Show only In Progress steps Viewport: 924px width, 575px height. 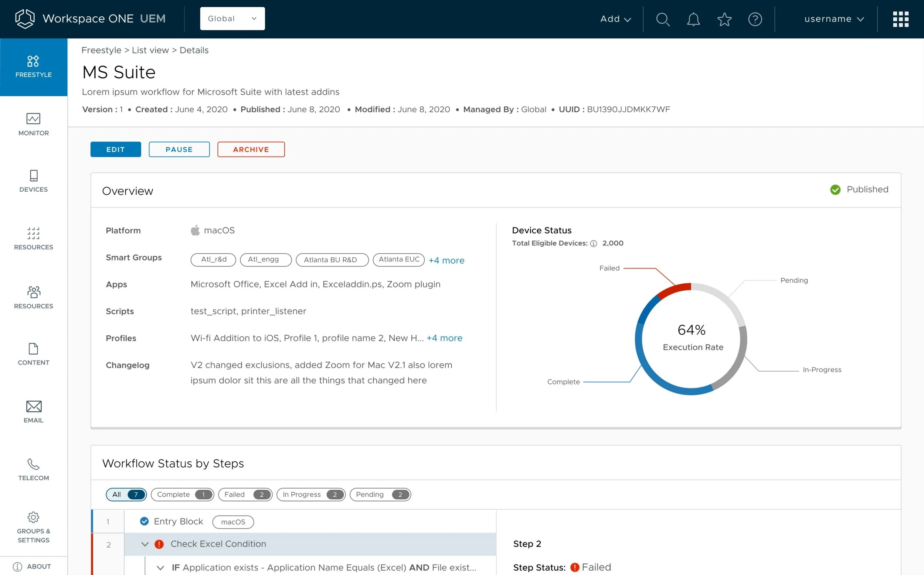coord(311,494)
